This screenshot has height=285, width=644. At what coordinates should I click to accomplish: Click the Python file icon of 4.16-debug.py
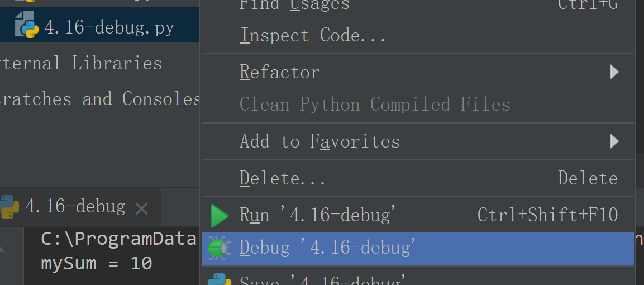point(26,27)
